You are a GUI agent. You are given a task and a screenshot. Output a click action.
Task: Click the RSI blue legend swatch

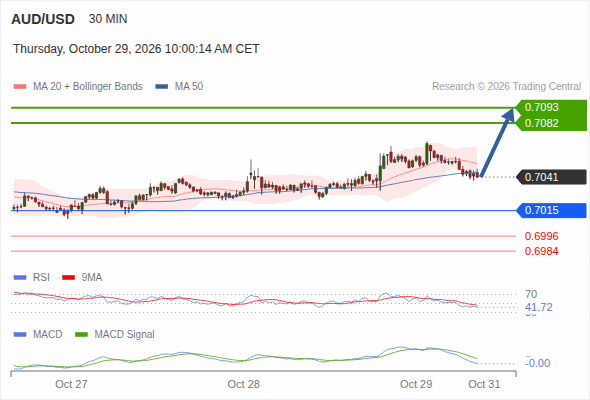(x=20, y=278)
